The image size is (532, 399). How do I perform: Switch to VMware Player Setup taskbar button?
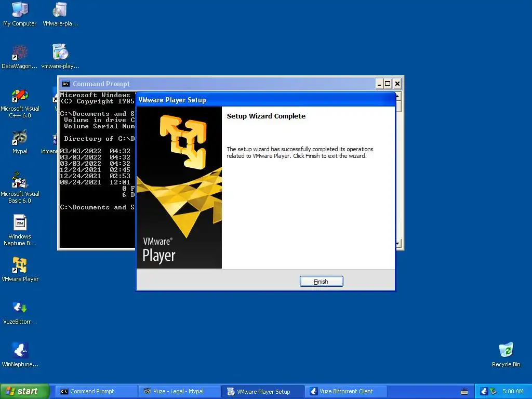pos(262,391)
